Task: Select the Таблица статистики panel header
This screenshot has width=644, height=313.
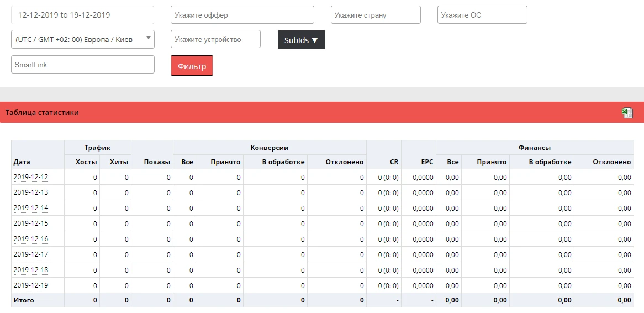Action: (322, 112)
